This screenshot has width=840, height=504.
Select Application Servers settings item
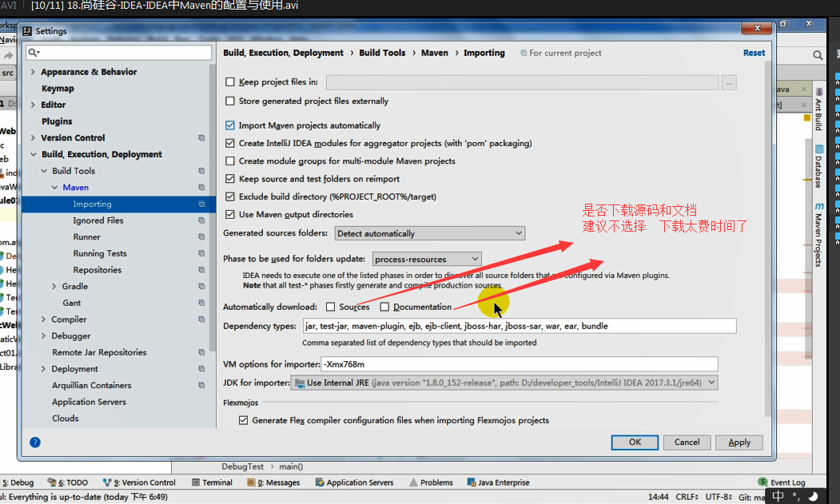click(89, 402)
